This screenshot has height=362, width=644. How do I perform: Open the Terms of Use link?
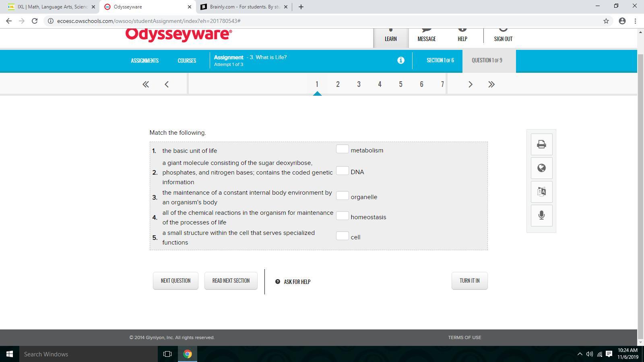[x=464, y=337]
